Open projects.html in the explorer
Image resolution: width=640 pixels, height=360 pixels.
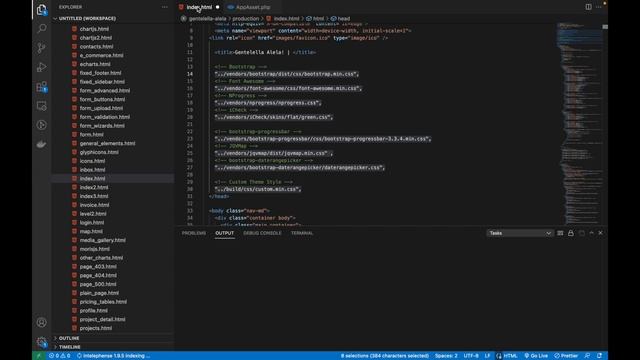pos(96,328)
